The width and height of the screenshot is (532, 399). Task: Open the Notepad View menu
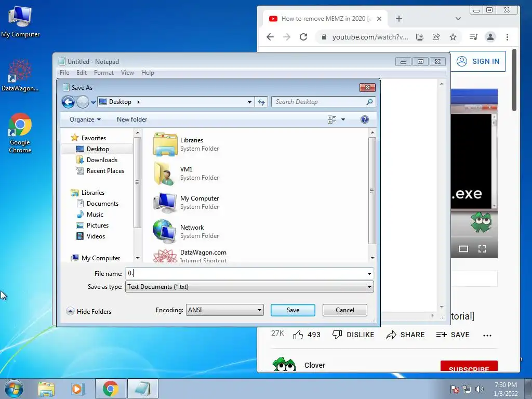point(128,73)
